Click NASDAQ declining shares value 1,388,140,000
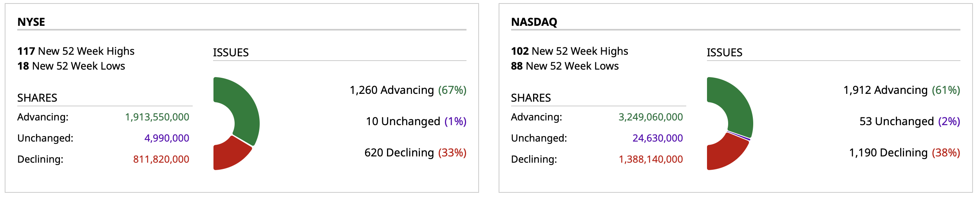 [651, 159]
